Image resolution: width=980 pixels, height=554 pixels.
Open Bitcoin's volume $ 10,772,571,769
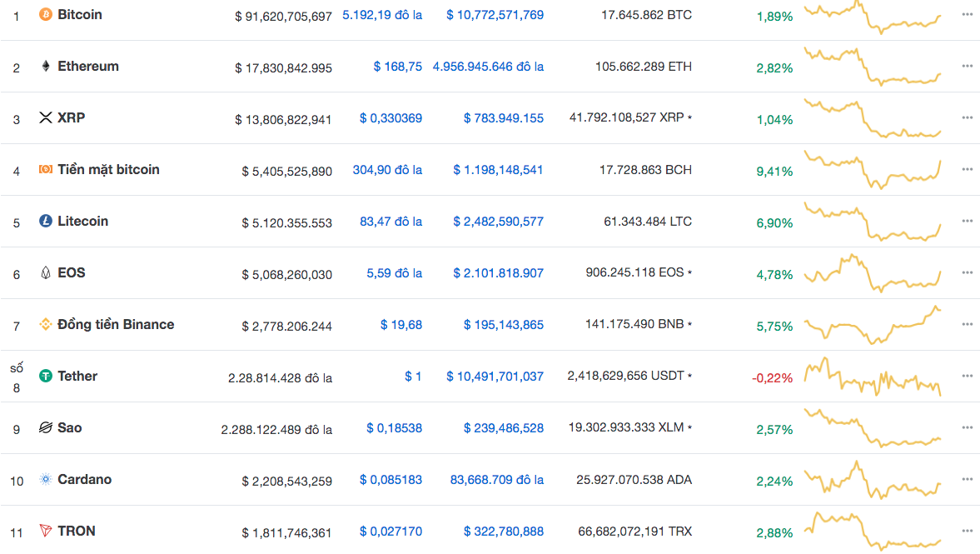point(495,15)
